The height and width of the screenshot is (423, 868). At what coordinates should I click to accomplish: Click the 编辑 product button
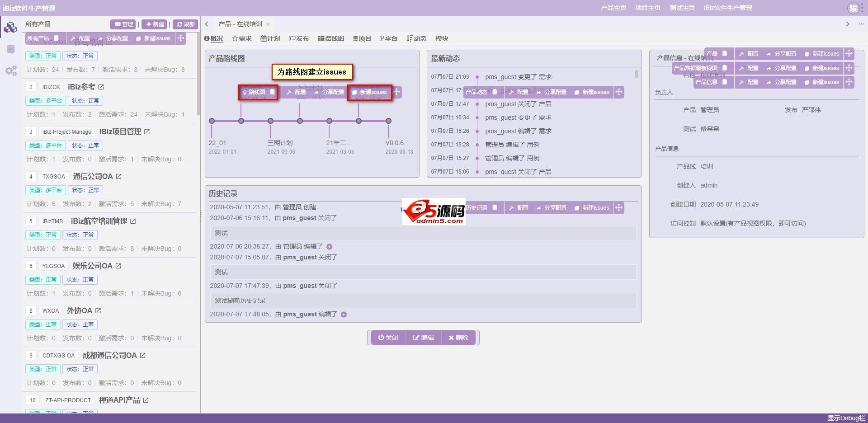coord(423,338)
